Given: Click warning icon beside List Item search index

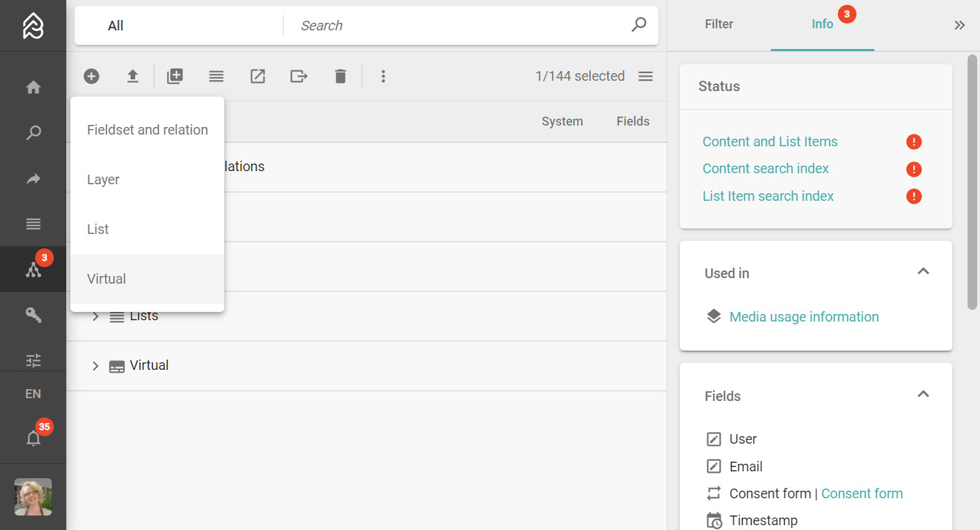Looking at the screenshot, I should point(914,197).
